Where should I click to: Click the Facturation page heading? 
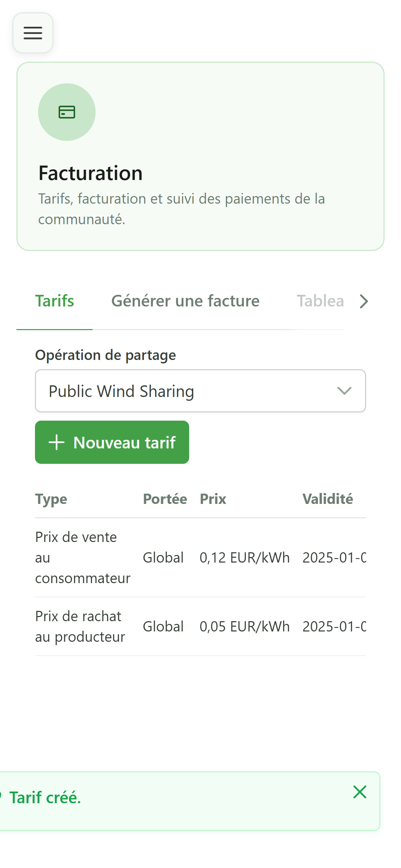pos(90,173)
